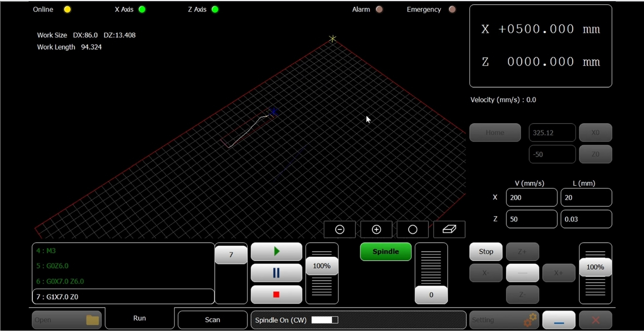Viewport: 644px width, 331px height.
Task: Close application with red X
Action: coord(596,320)
